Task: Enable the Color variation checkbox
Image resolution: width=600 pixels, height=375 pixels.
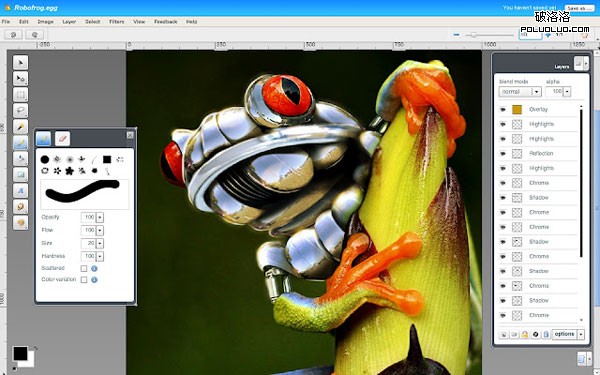Action: point(84,280)
